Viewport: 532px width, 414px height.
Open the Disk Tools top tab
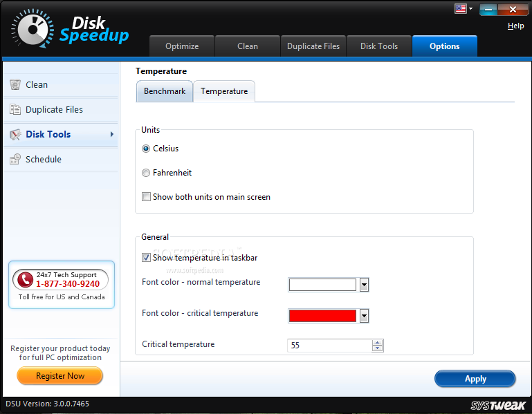pyautogui.click(x=379, y=46)
